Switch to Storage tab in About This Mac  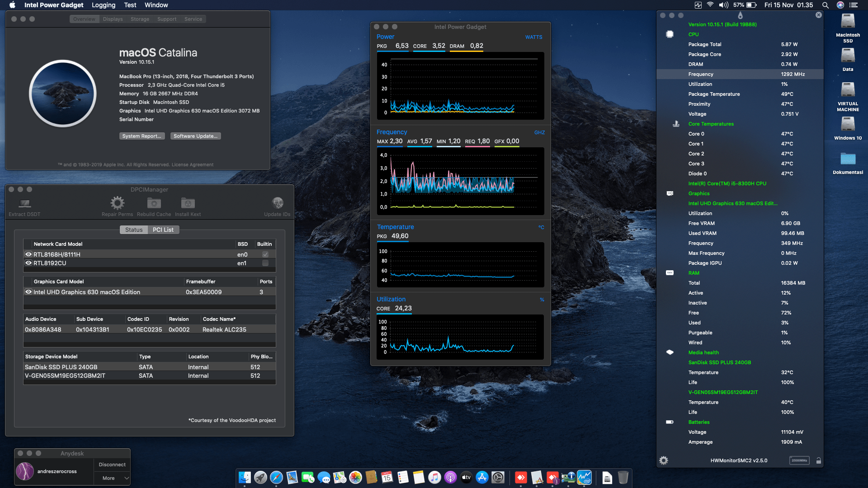coord(140,19)
